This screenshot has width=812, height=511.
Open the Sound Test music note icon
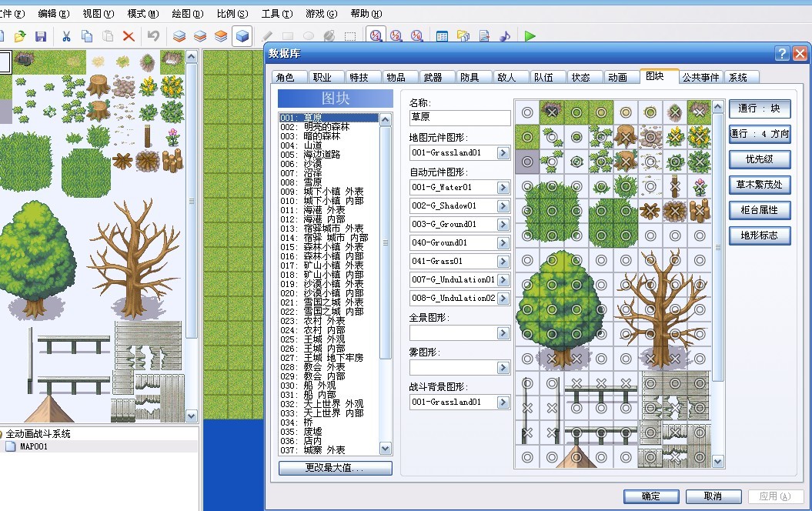[505, 36]
